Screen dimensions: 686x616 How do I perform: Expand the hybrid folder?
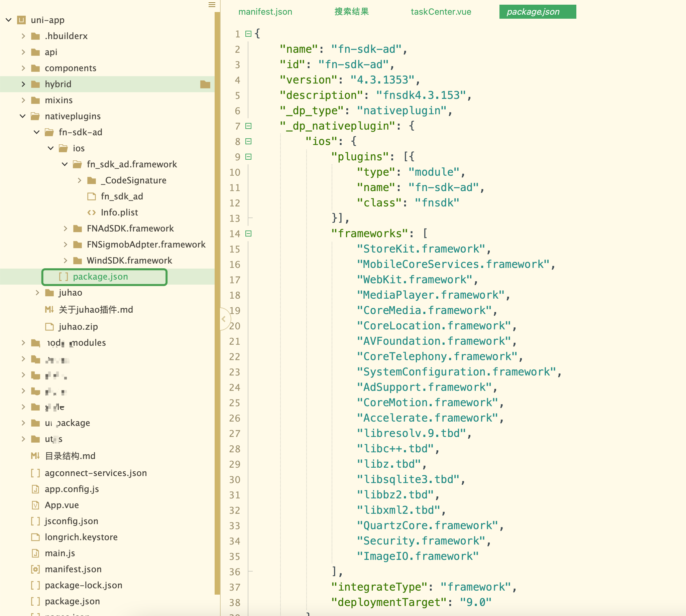pos(23,84)
